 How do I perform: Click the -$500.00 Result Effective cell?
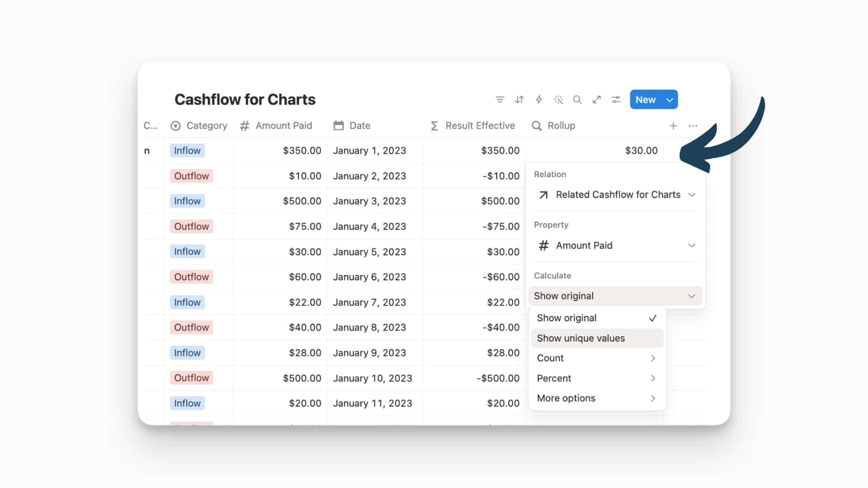[474, 378]
